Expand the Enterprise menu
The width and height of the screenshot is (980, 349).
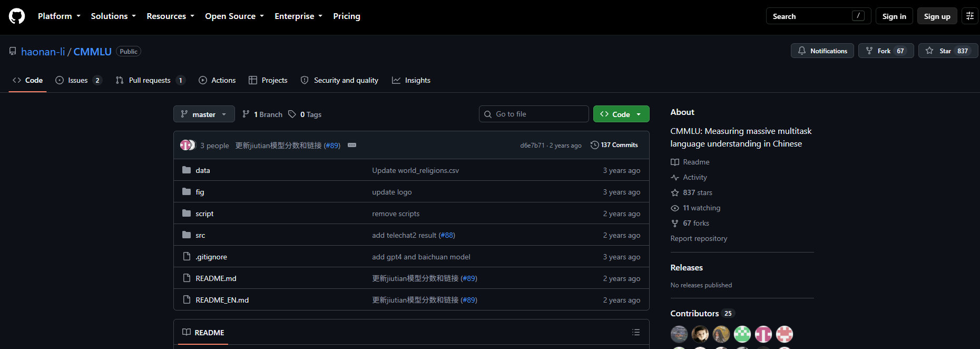click(x=298, y=16)
